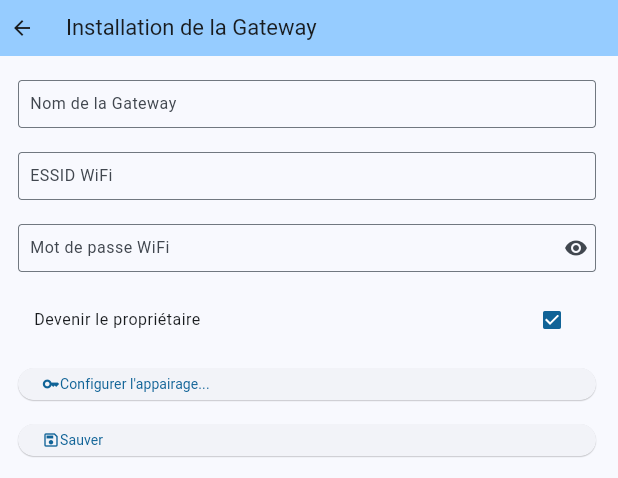Go back using the arrow icon
Viewport: 618px width, 478px height.
click(22, 28)
